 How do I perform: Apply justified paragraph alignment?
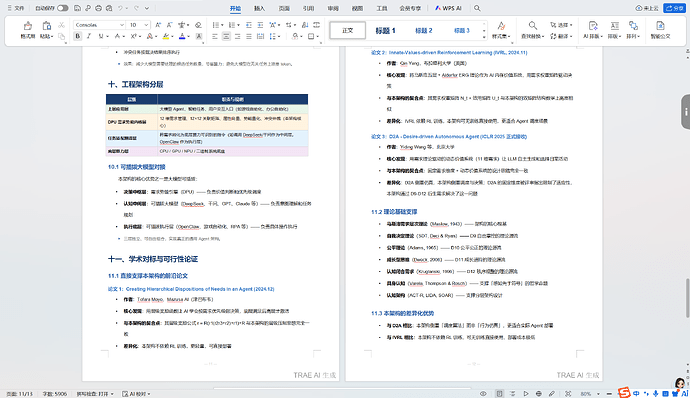(x=249, y=37)
